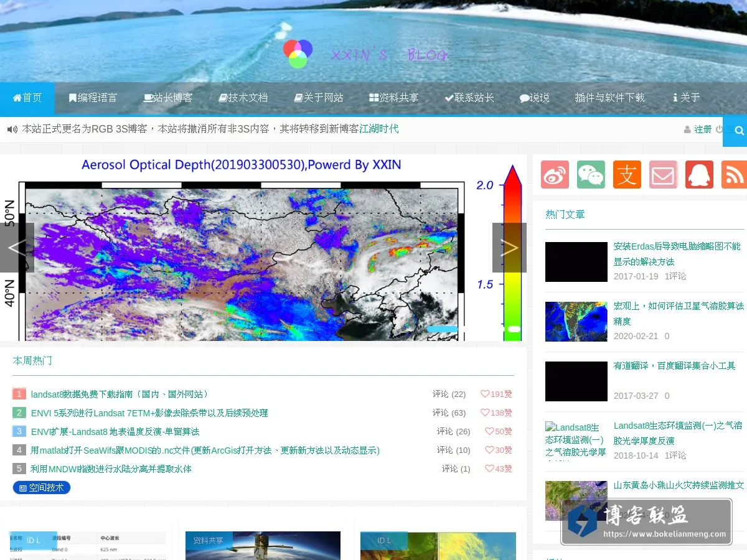Image resolution: width=747 pixels, height=560 pixels.
Task: Open ENVI 5系列 Landsat 7ETM+ article
Action: (149, 413)
